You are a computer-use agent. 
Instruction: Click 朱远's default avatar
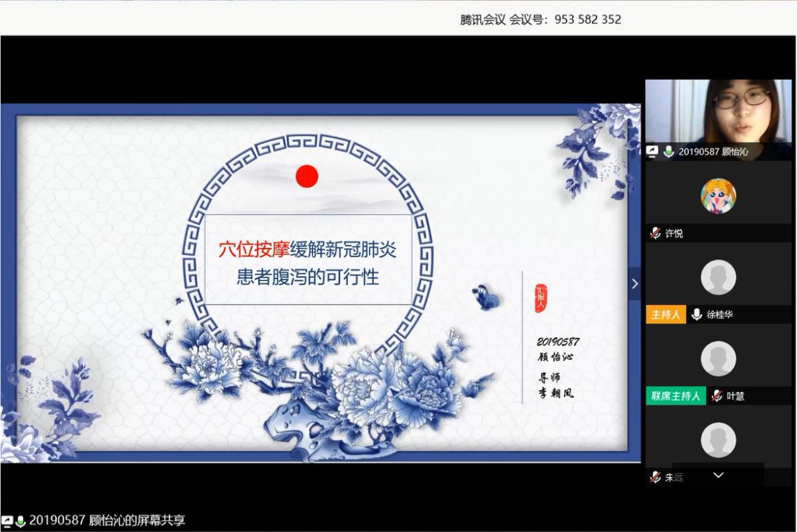[718, 440]
